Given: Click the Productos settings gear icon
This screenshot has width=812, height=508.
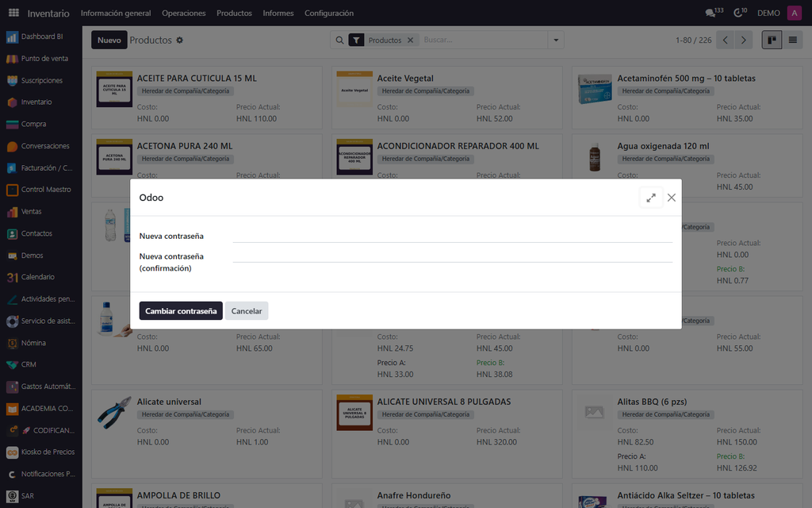Looking at the screenshot, I should [x=180, y=40].
